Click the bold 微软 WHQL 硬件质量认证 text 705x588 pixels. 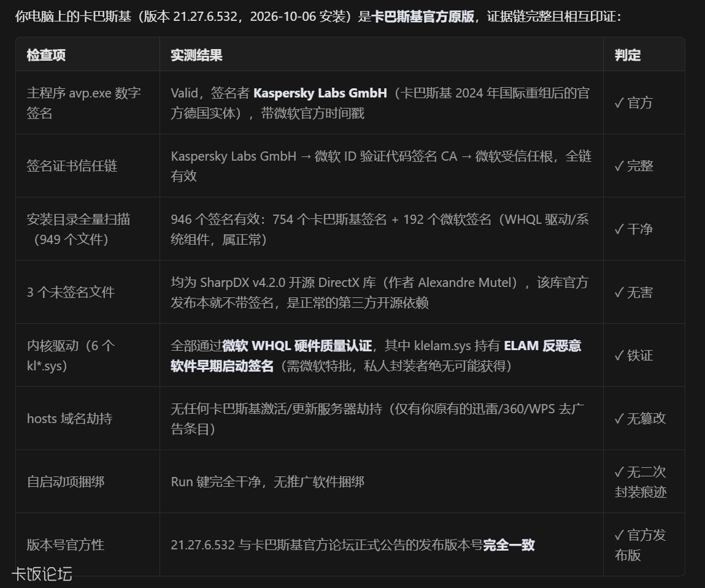297,345
